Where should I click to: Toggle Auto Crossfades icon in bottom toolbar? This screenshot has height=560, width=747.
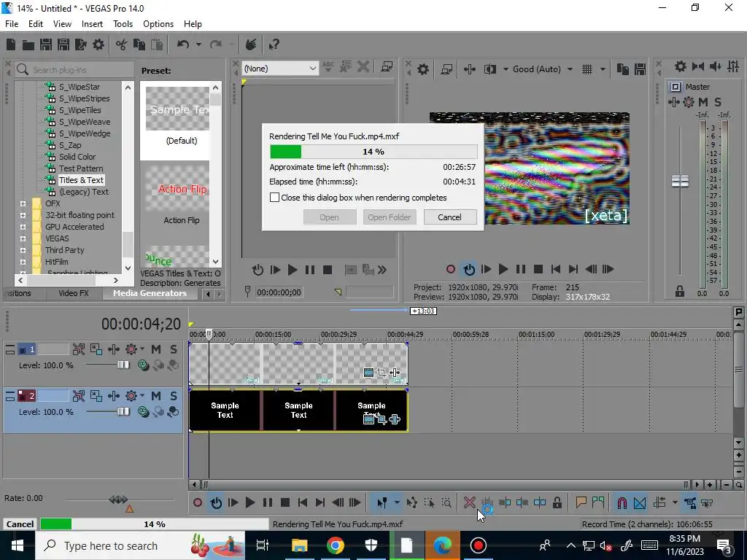click(640, 502)
